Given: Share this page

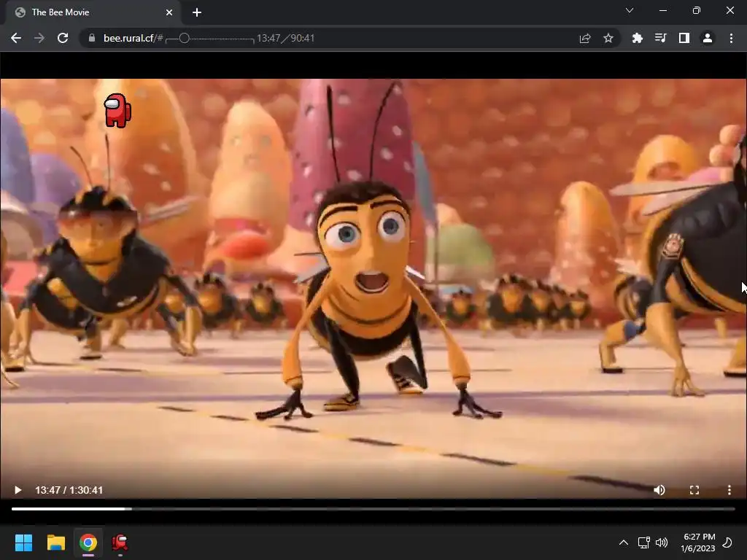Looking at the screenshot, I should [585, 38].
